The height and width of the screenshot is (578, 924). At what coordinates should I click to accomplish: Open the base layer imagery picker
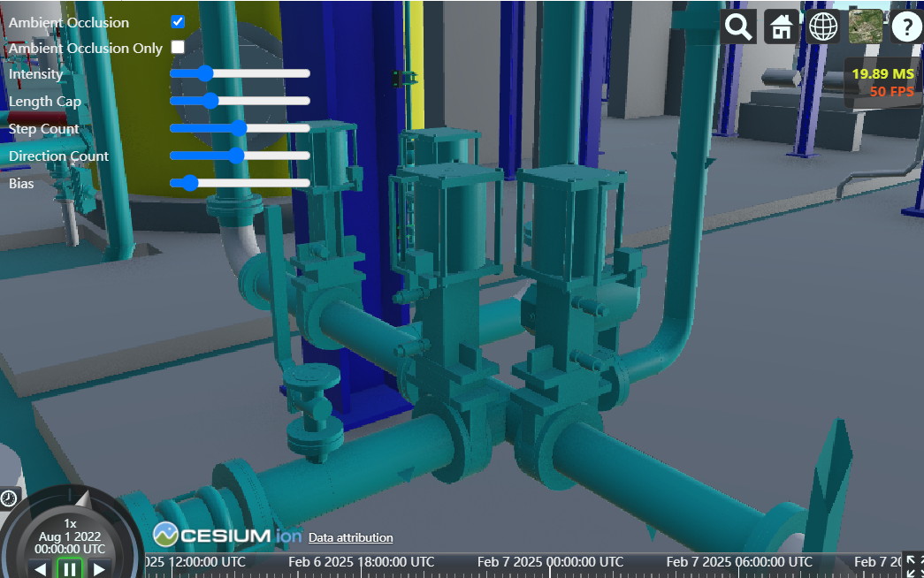[x=866, y=27]
